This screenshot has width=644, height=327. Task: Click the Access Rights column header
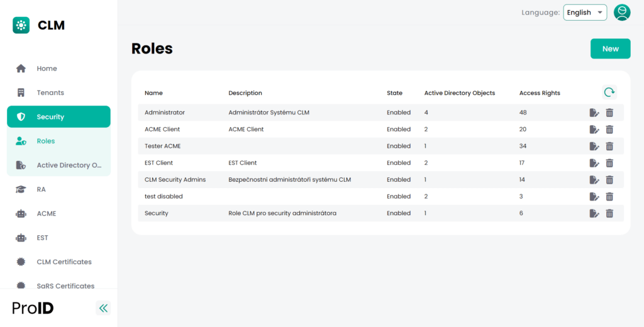540,93
